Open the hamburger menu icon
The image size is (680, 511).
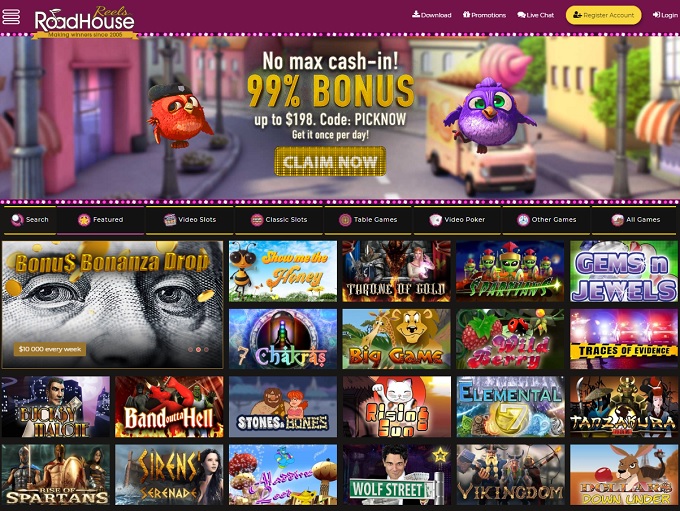pos(11,16)
